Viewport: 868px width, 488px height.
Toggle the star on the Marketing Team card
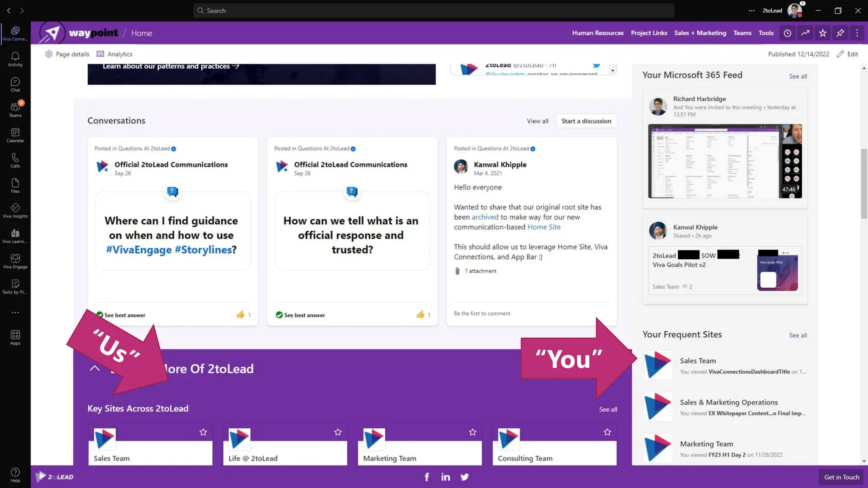473,432
